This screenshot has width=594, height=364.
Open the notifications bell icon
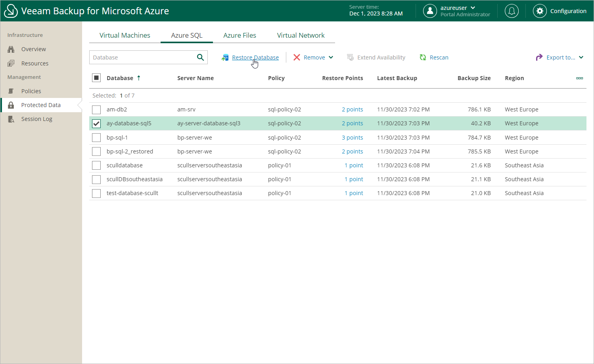coord(512,11)
